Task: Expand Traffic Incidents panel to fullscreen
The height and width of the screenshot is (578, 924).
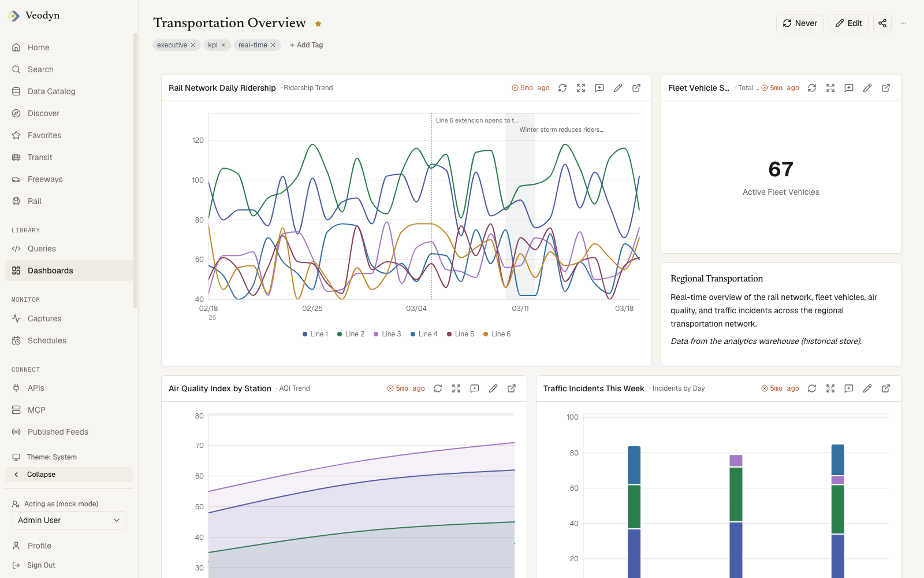Action: point(830,388)
